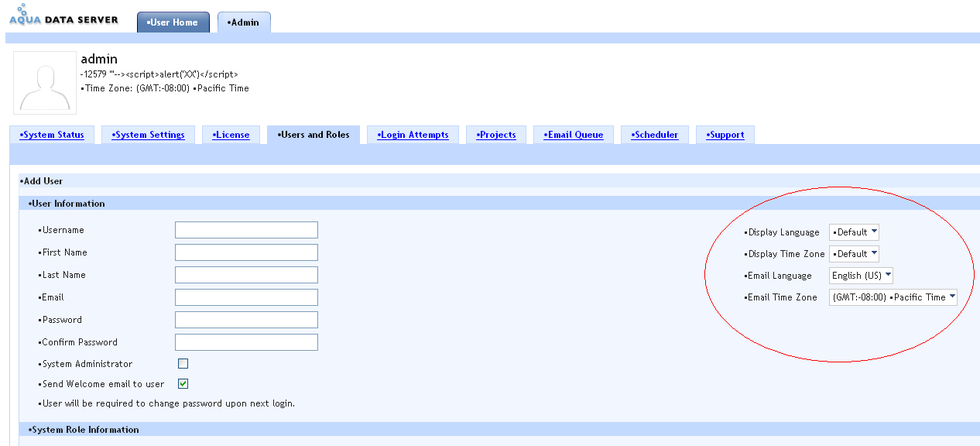Open the User Home tab

[173, 22]
